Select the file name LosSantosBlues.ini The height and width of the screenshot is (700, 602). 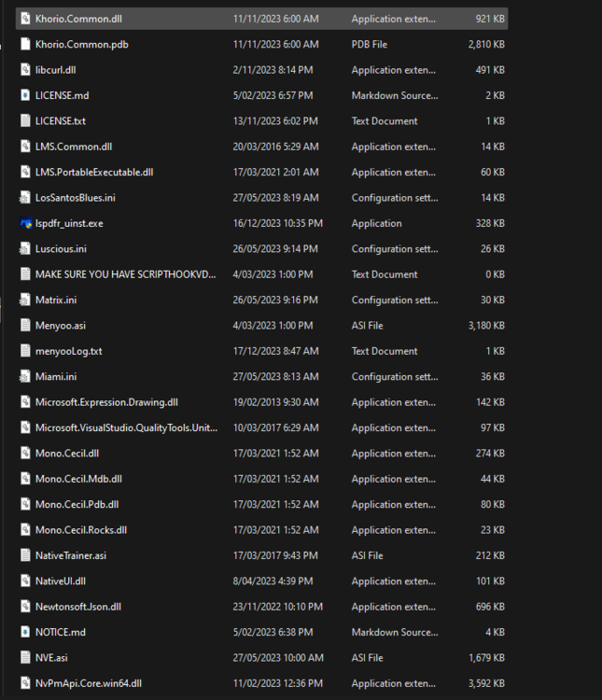pos(75,197)
